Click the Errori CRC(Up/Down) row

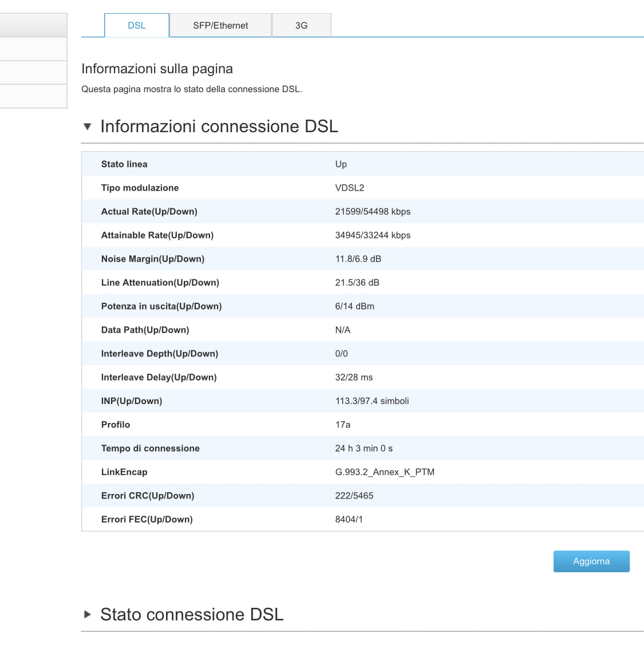coord(362,496)
